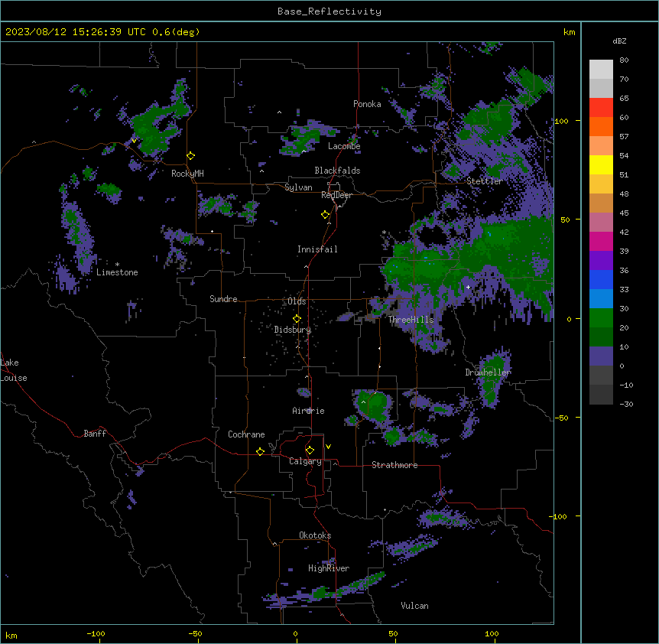Click the magenta 39-42 dBZ legend swatch

tap(601, 241)
